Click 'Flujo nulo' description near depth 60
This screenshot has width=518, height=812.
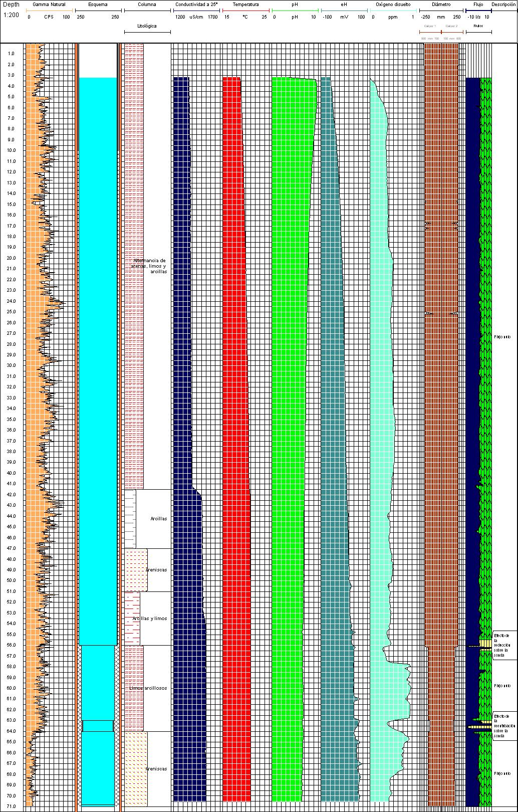point(502,686)
